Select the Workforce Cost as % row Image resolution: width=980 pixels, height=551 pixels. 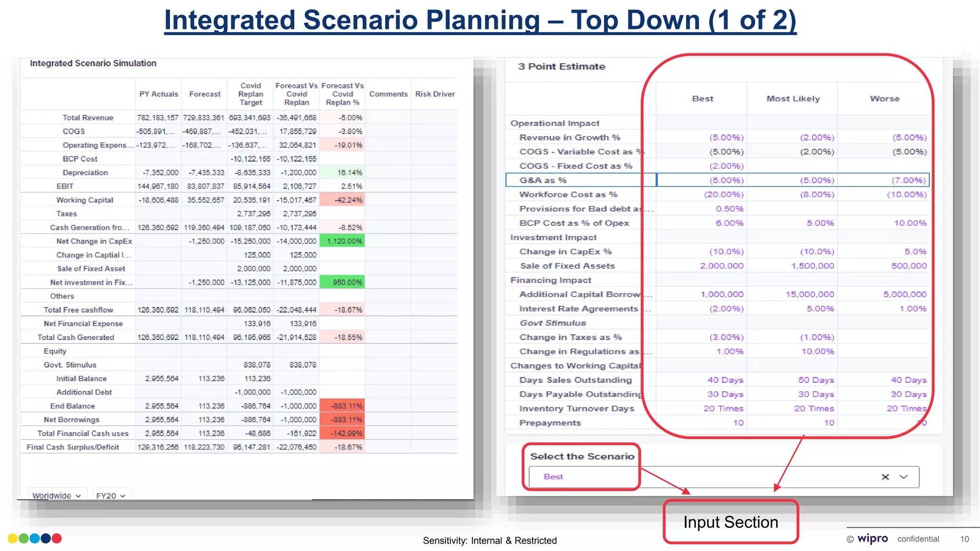point(718,195)
